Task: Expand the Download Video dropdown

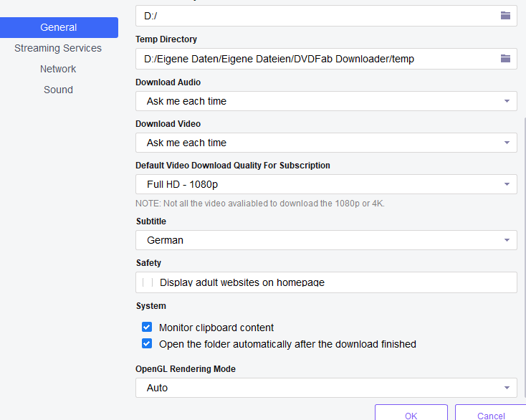Action: [x=326, y=143]
